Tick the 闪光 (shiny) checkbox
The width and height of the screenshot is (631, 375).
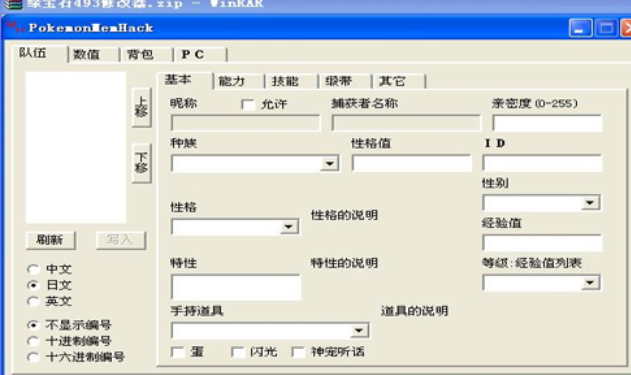tap(238, 352)
